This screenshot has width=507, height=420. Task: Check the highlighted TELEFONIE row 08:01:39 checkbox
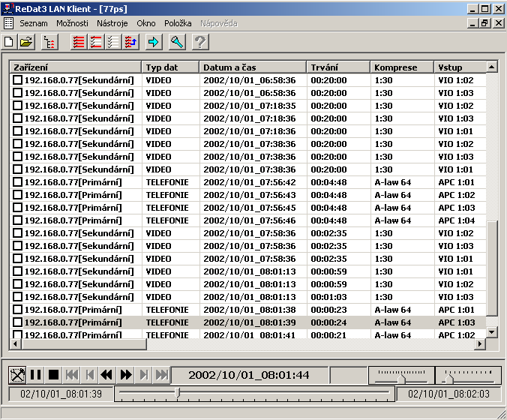[17, 322]
